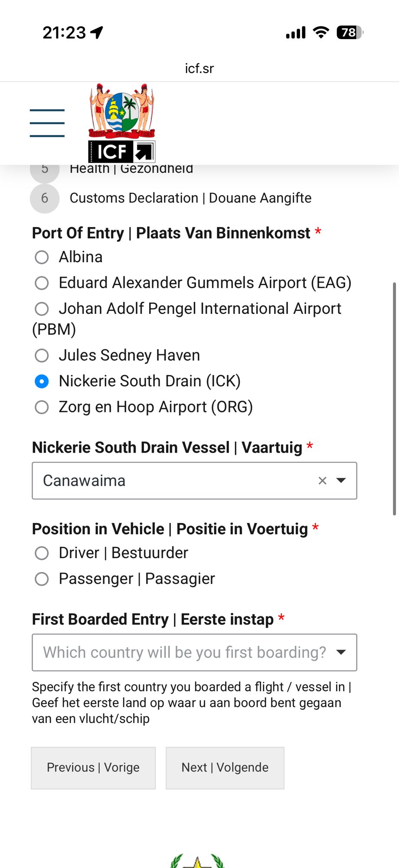Tap the ICF coat of arms logo
This screenshot has width=399, height=868.
point(122,123)
